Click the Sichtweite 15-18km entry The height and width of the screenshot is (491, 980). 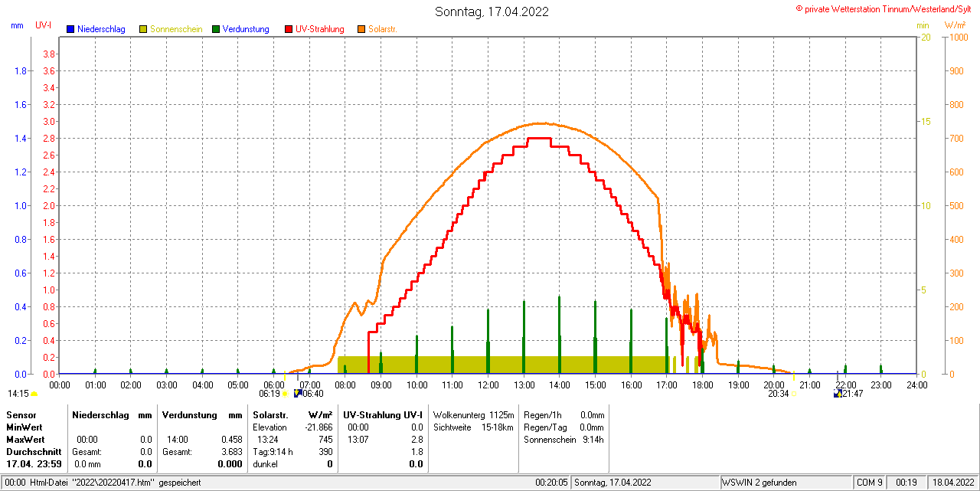click(473, 427)
